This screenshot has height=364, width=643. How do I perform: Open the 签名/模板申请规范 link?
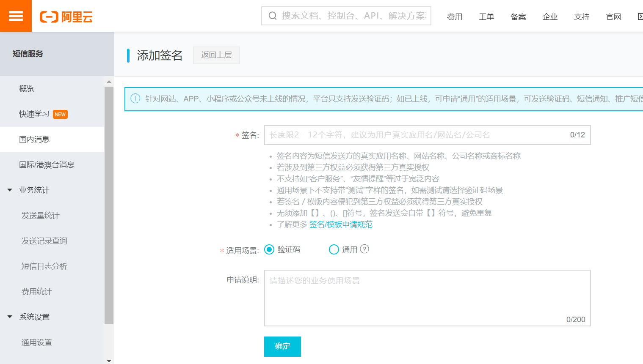pos(341,224)
